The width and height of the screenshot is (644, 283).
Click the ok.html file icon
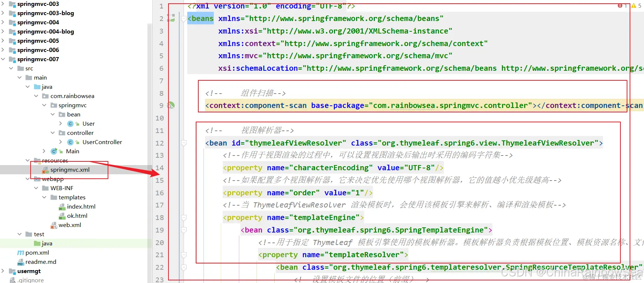[x=62, y=216]
